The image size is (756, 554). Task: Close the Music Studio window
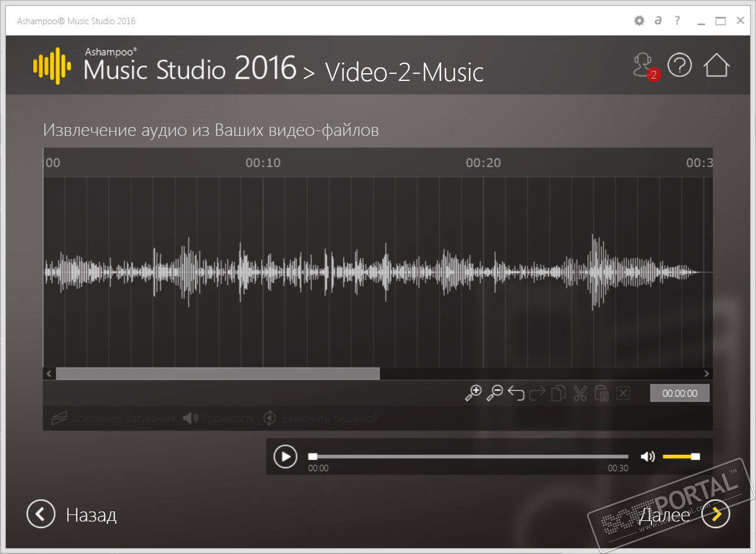740,21
